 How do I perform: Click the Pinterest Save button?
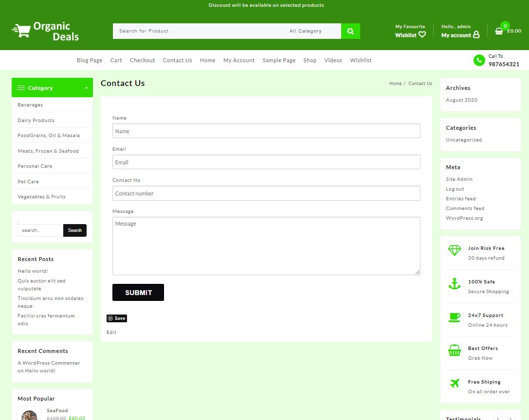117,318
